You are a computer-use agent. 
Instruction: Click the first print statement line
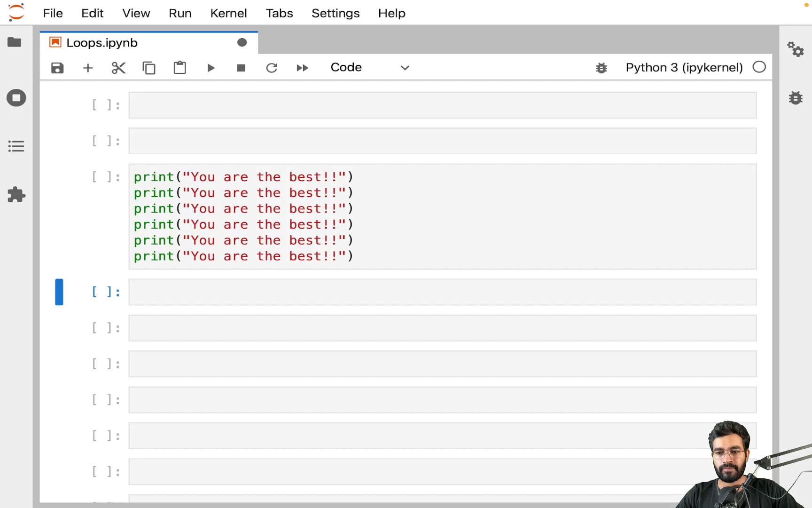243,177
